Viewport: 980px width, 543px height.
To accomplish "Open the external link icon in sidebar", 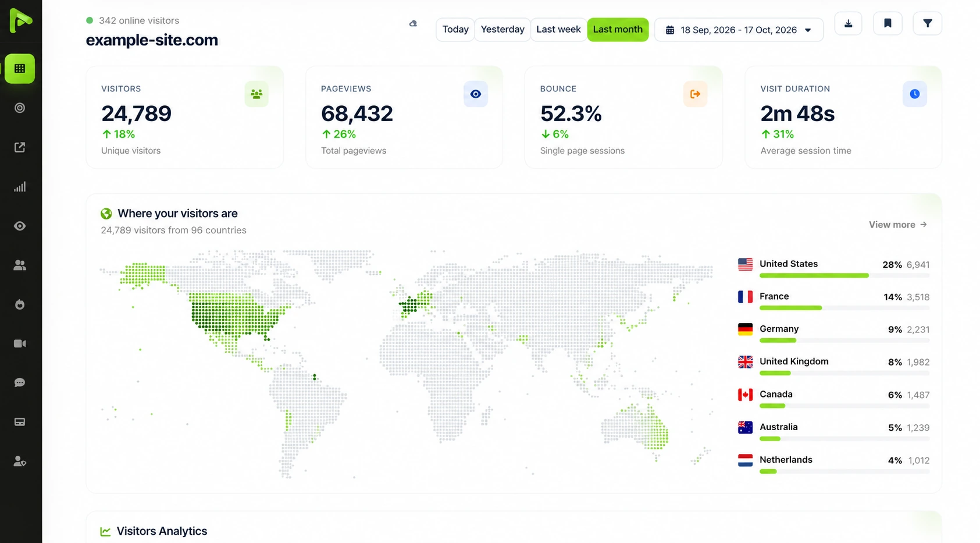I will point(20,147).
